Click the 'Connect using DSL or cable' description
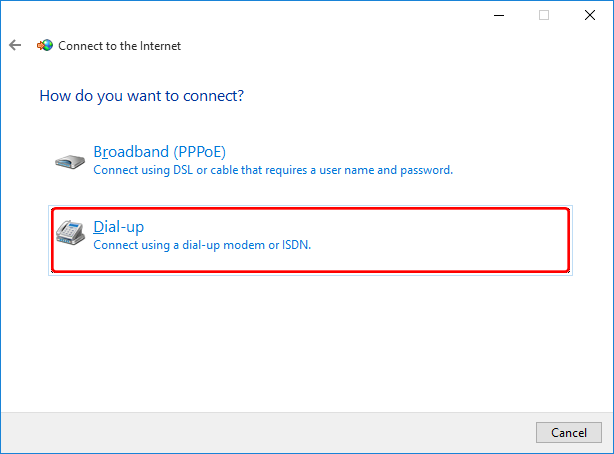The height and width of the screenshot is (454, 614). point(273,170)
